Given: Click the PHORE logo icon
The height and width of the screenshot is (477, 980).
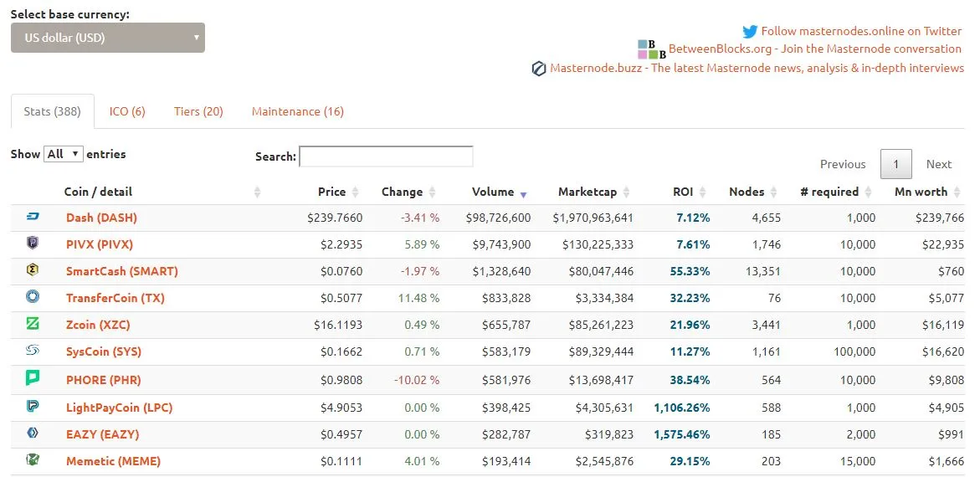Looking at the screenshot, I should click(x=33, y=377).
